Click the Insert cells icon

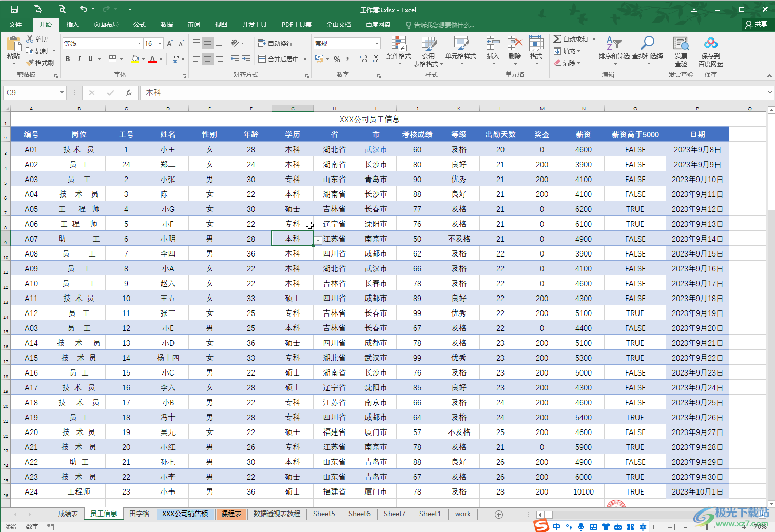(493, 44)
